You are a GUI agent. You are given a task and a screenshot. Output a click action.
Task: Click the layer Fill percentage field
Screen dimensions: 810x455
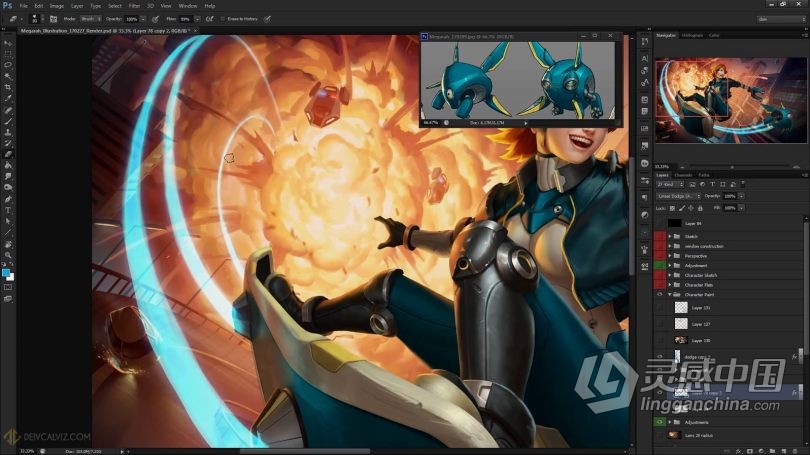point(729,208)
